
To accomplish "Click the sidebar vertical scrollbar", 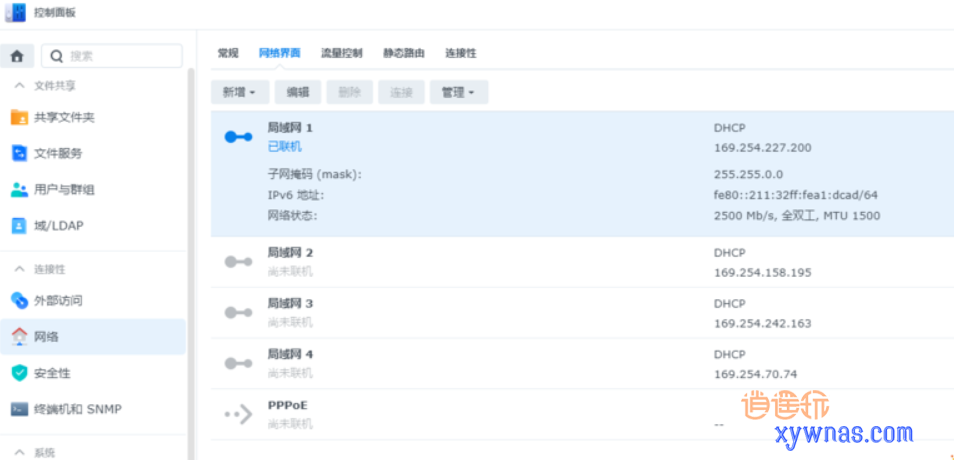I will tap(190, 262).
